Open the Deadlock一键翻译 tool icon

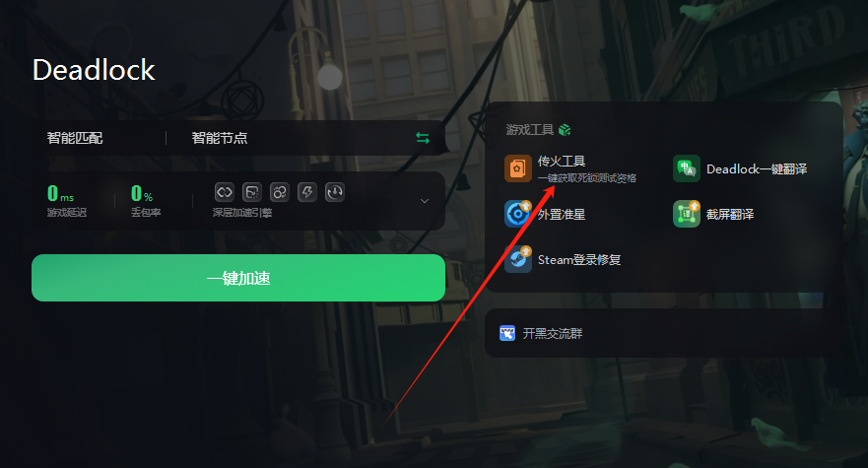[x=687, y=168]
